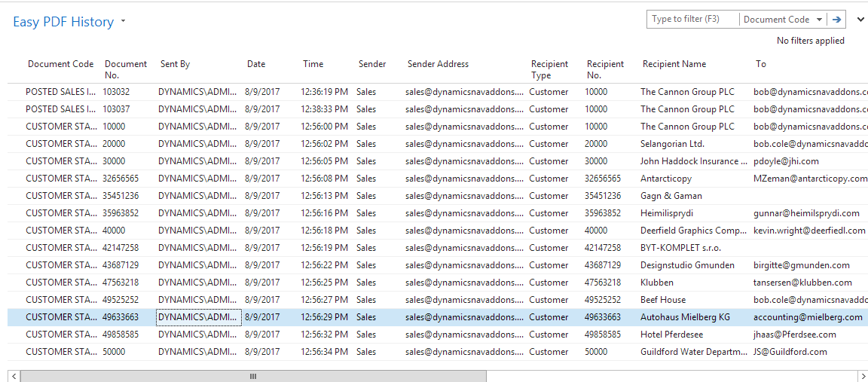Screen dimensions: 868x382
Task: Click the Sender Address column header
Action: click(438, 64)
